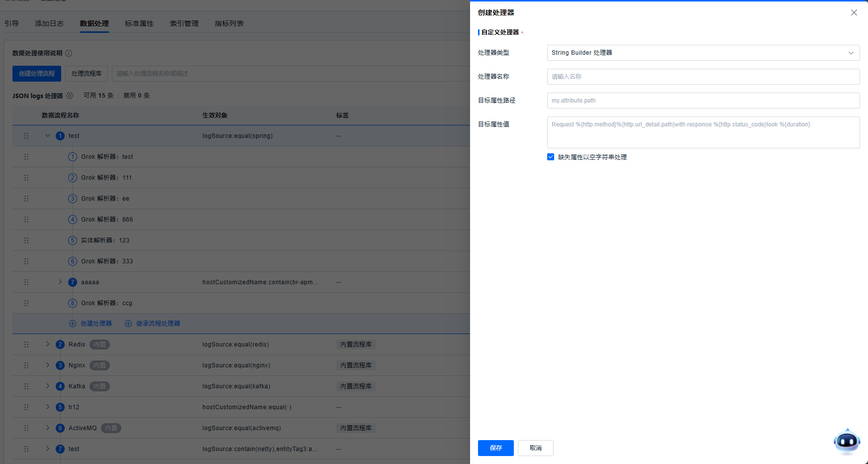Click drag handle of the Redis row
The image size is (868, 464).
click(x=26, y=345)
